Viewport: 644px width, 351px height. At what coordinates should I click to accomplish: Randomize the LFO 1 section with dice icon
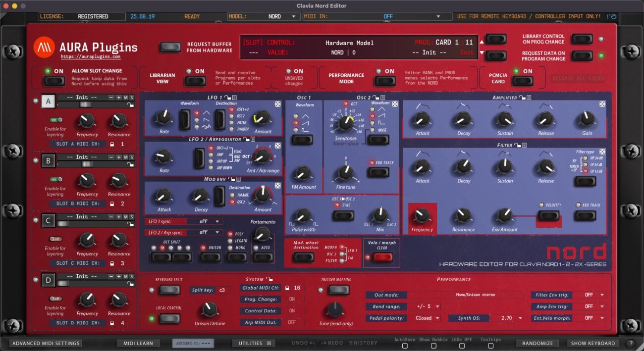(x=277, y=104)
